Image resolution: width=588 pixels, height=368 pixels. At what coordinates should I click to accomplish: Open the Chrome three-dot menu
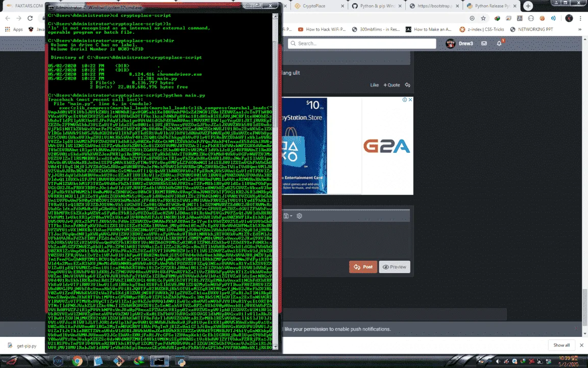tap(580, 18)
